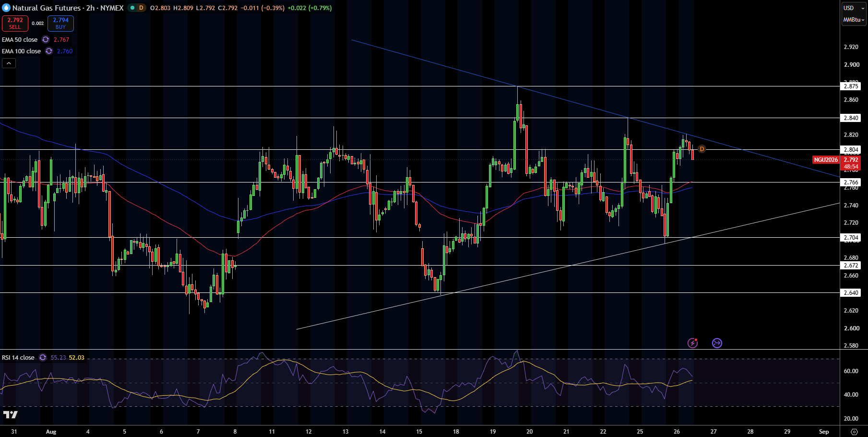Select the EMA 100 close indicator label
The height and width of the screenshot is (437, 868).
[21, 51]
